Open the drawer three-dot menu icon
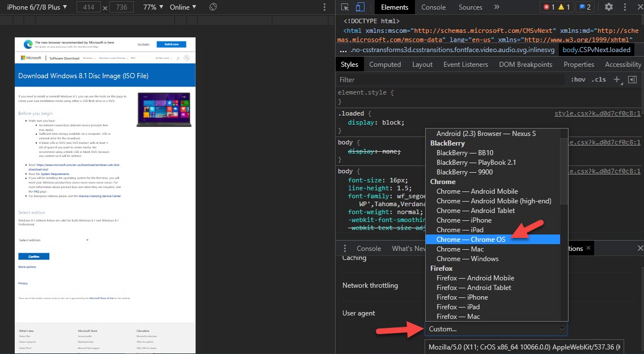 point(345,249)
